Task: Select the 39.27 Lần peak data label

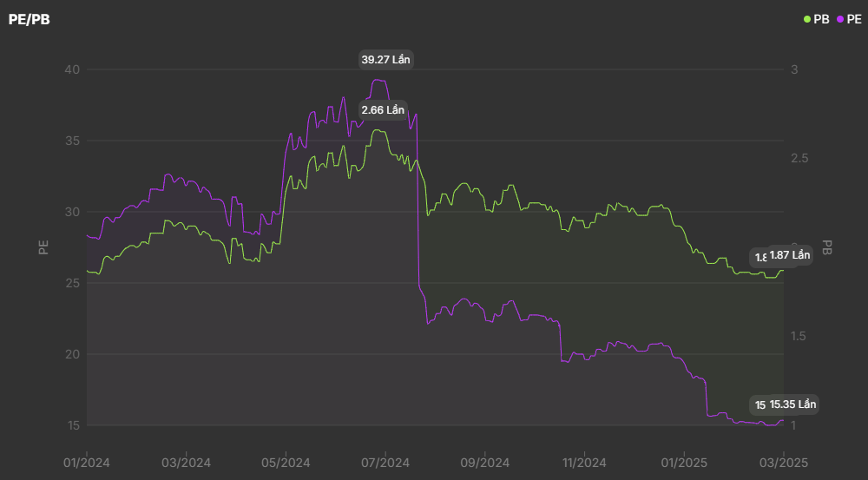Action: coord(385,60)
